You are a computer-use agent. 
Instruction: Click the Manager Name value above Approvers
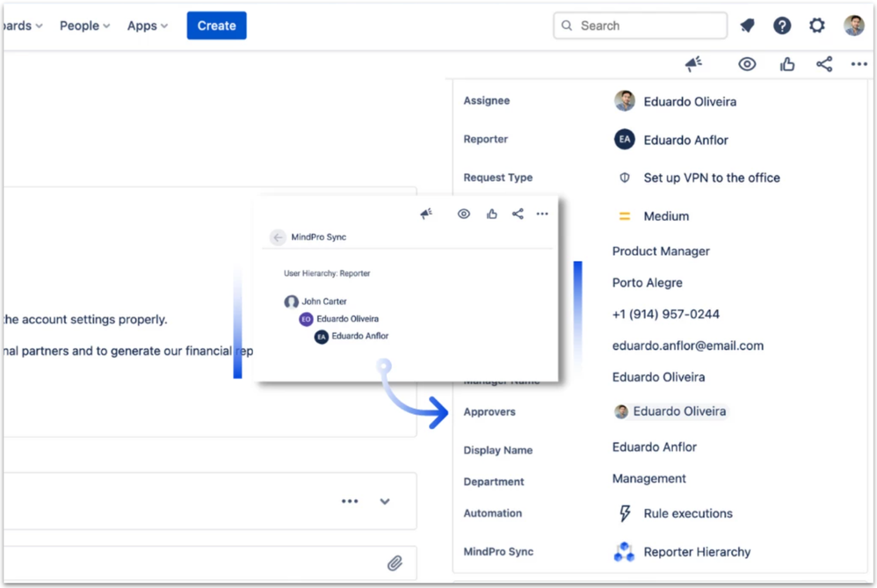pyautogui.click(x=658, y=377)
